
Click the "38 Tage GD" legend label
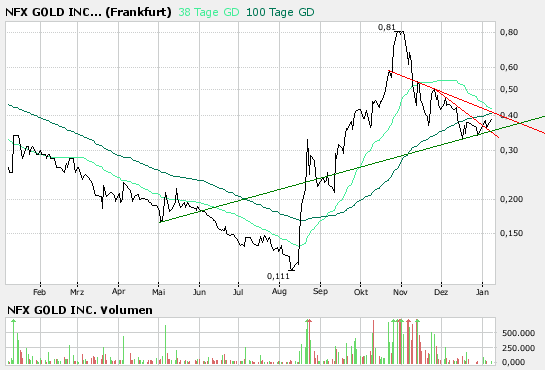(209, 13)
